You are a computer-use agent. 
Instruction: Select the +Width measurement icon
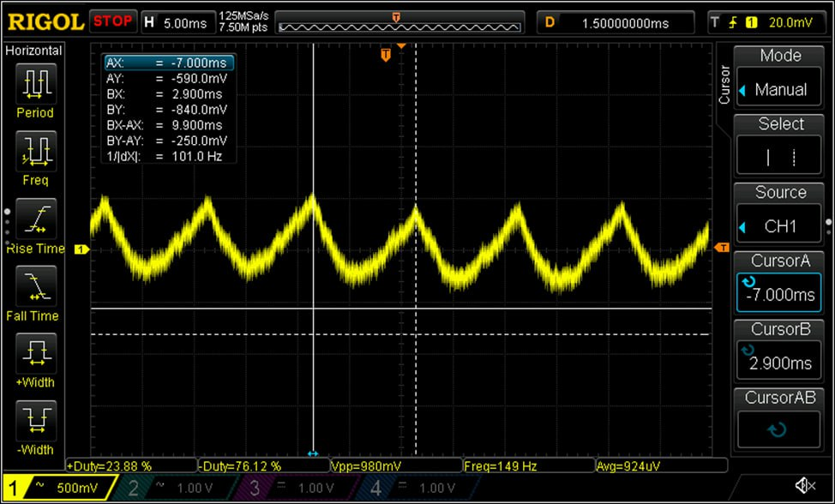34,353
